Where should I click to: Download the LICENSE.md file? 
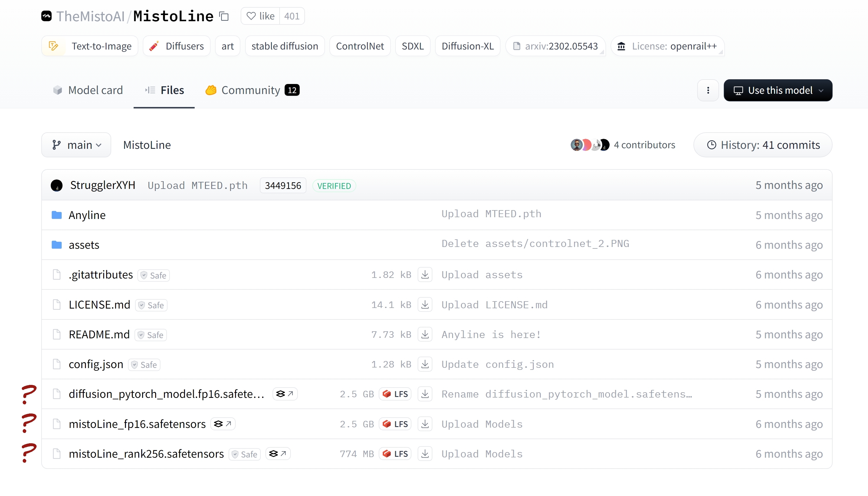425,304
